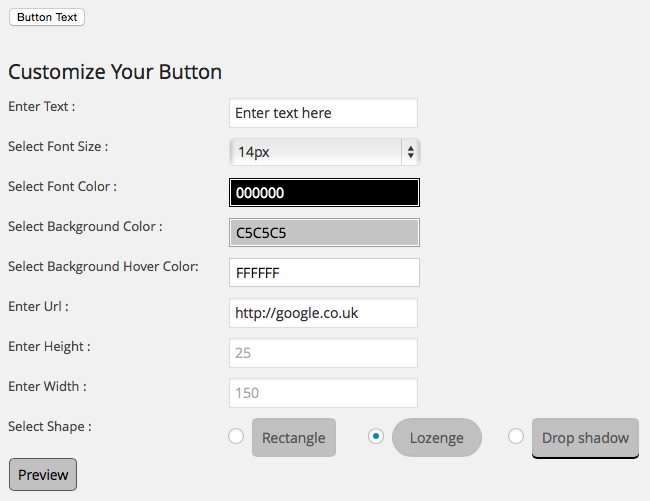
Task: Click the Enter Width field showing 150
Action: pos(323,393)
